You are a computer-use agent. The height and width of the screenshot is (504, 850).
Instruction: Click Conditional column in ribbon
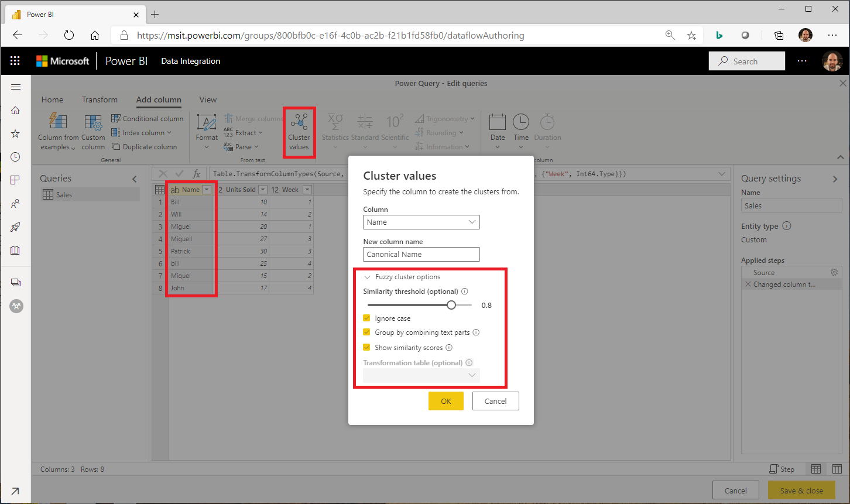pos(148,118)
